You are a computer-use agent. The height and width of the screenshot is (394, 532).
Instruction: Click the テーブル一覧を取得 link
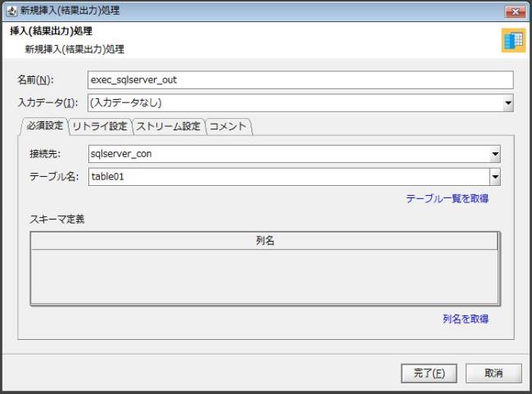tap(447, 198)
